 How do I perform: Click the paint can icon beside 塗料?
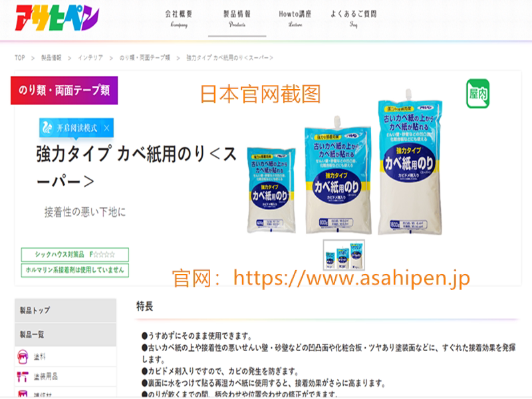[x=23, y=356]
